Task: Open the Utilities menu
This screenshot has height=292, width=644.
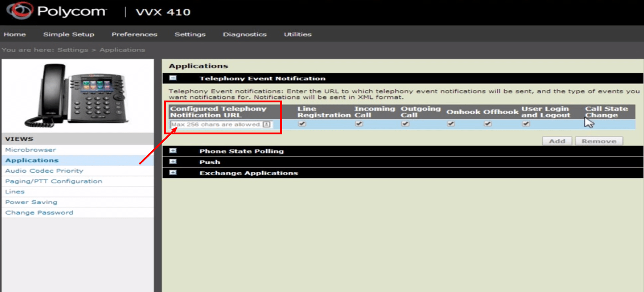Action: point(297,34)
